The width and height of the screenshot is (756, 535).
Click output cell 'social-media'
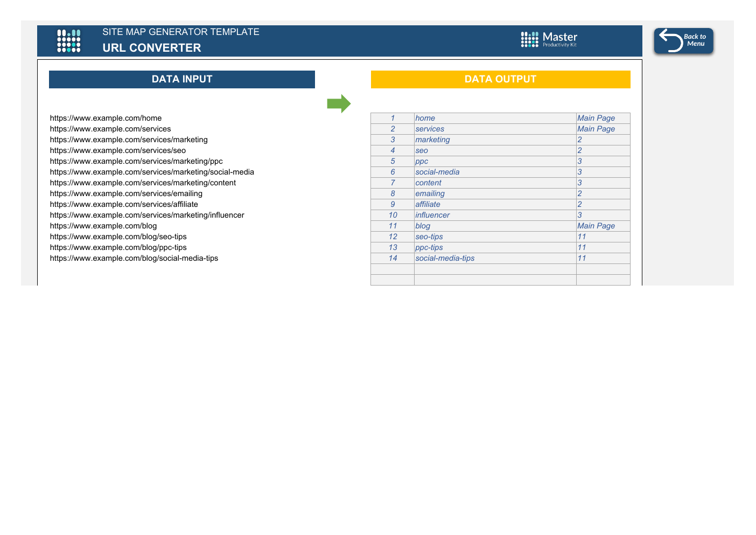[x=495, y=172]
